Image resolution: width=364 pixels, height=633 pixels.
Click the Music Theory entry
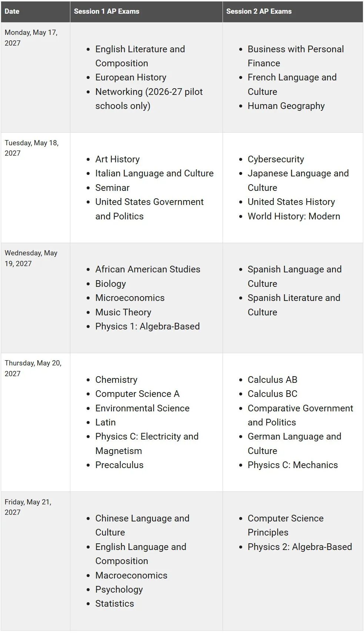[x=123, y=312]
